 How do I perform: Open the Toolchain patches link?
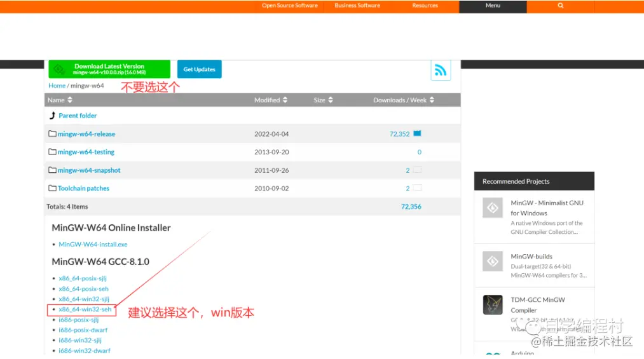coord(83,188)
